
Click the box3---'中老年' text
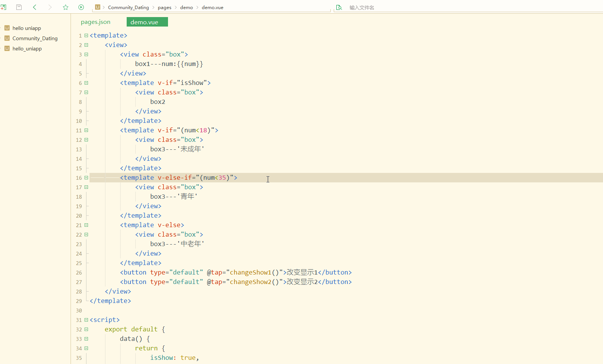click(x=177, y=244)
